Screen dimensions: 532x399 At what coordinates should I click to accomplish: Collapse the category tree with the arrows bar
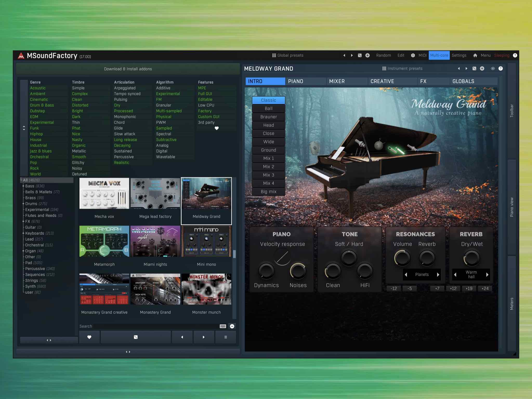(x=49, y=340)
